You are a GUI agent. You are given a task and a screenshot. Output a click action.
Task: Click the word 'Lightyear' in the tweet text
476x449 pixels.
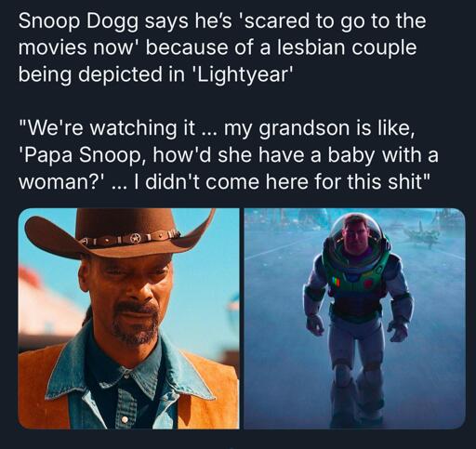pos(243,74)
